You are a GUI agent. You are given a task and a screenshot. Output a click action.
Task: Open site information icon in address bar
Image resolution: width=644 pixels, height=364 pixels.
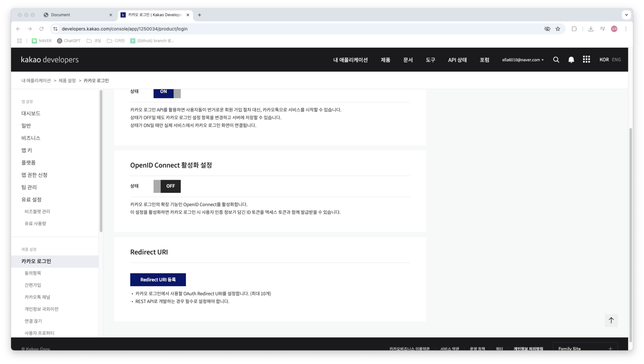[x=56, y=29]
